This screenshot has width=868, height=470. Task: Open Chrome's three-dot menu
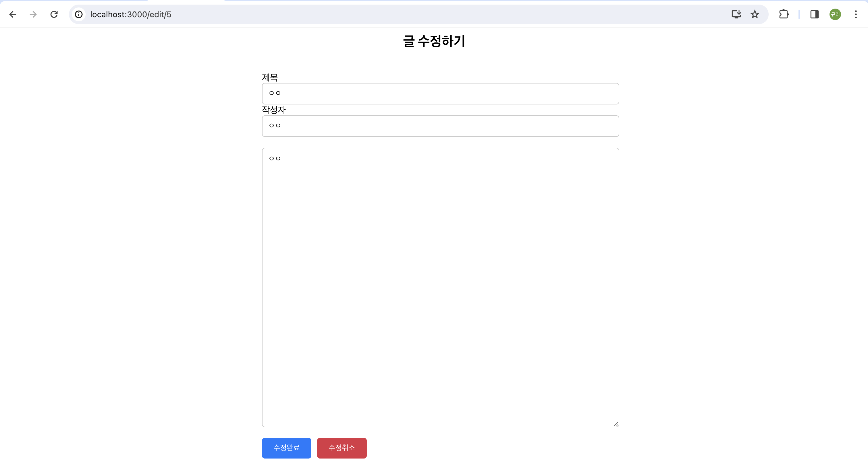click(856, 14)
